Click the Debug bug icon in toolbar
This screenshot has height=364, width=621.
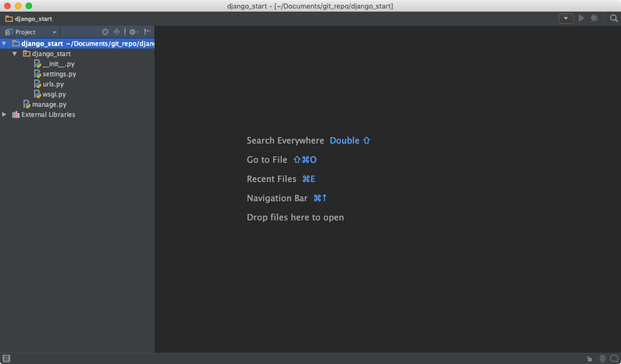coord(594,18)
